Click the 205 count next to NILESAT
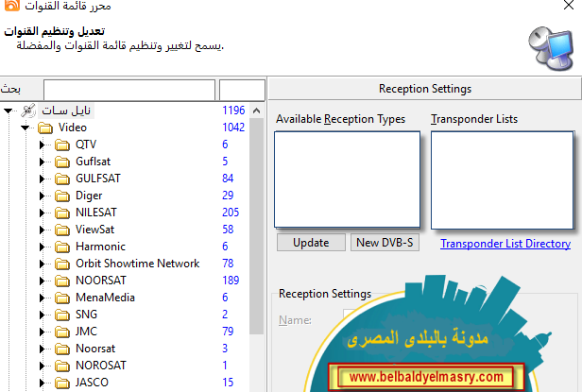 tap(231, 213)
